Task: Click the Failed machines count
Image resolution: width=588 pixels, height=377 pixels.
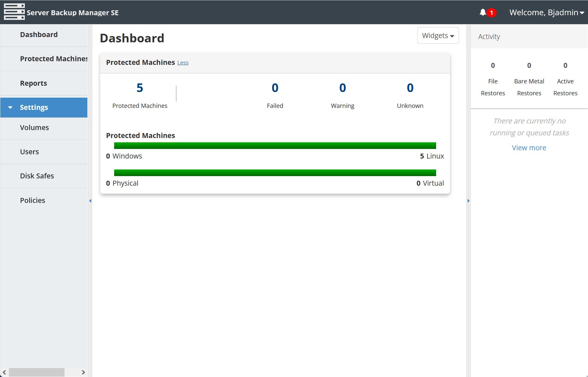Action: (x=275, y=88)
